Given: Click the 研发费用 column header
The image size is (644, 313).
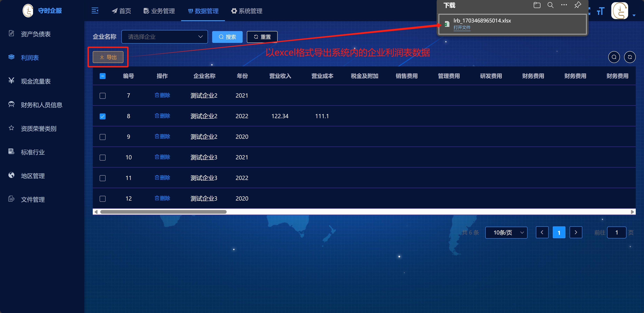Looking at the screenshot, I should click(491, 76).
